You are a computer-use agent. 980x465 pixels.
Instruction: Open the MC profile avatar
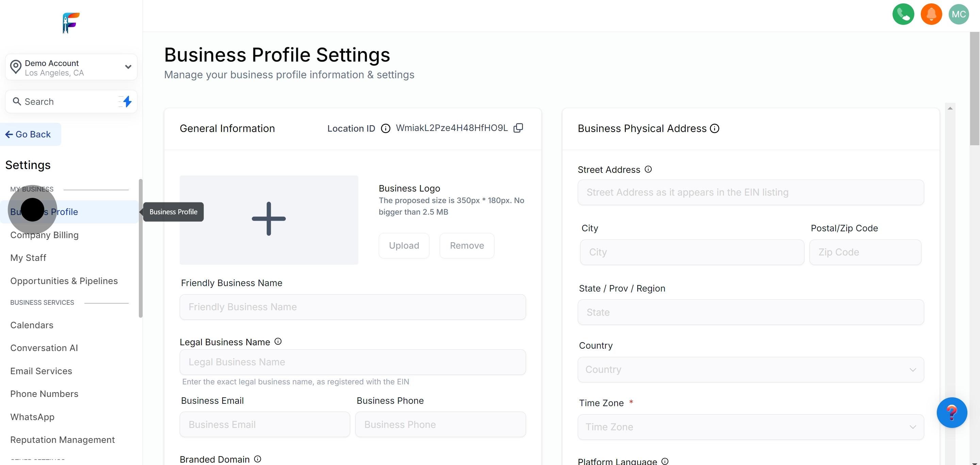(959, 14)
